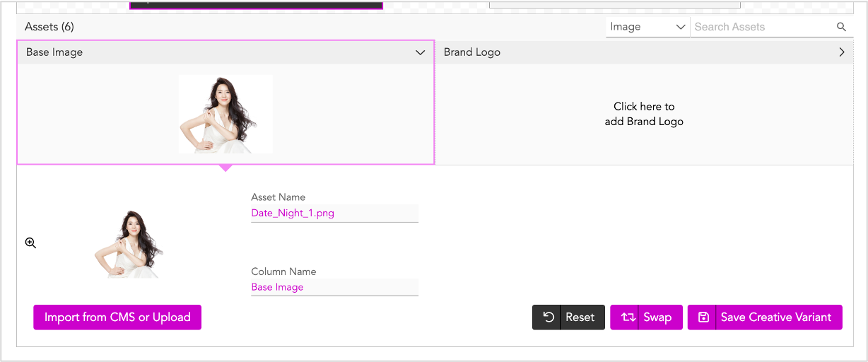Click the search magnifier icon in Search Assets
This screenshot has height=362, width=868.
841,27
